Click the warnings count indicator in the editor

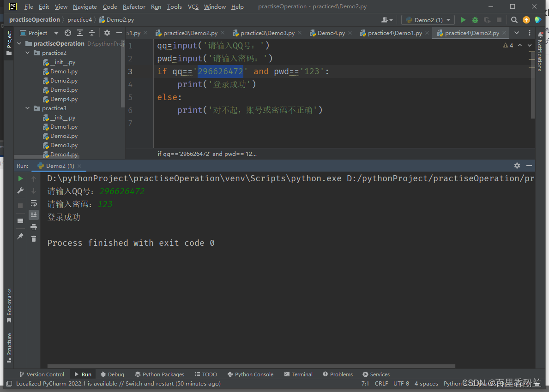(x=508, y=46)
